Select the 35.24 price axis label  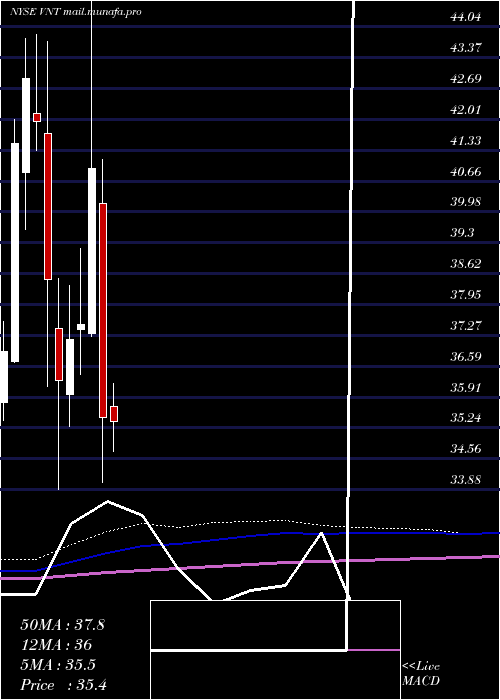click(466, 418)
